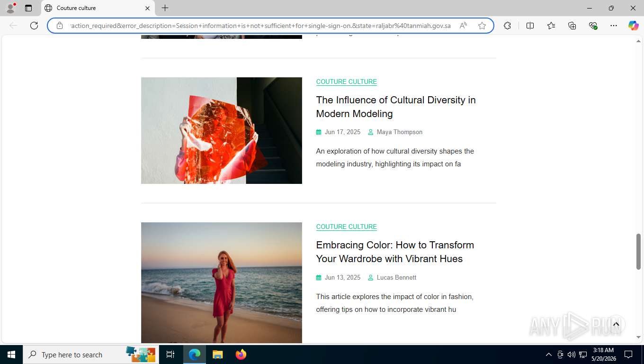
Task: Launch Firefox from the taskbar
Action: [241, 355]
